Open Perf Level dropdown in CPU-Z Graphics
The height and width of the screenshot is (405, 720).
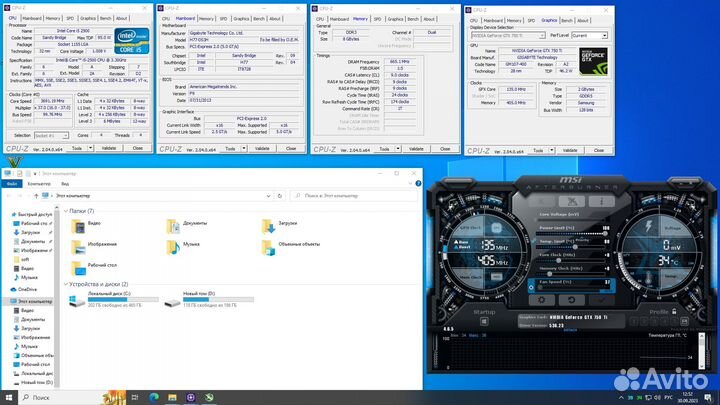click(x=604, y=35)
